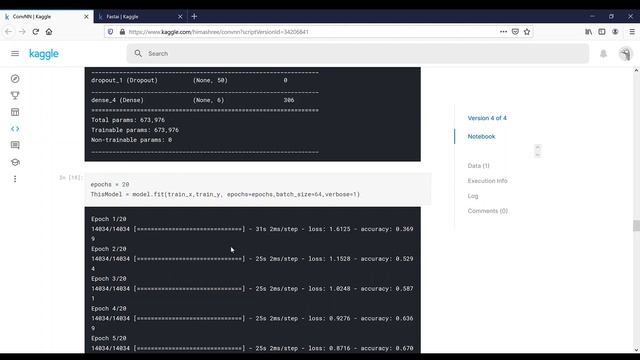This screenshot has height=360, width=640.
Task: Go forward with browser forward arrow
Action: (22, 31)
